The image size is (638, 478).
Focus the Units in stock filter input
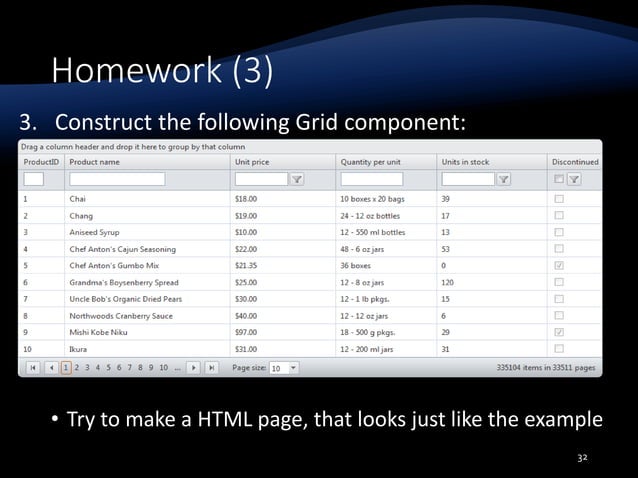pyautogui.click(x=468, y=179)
